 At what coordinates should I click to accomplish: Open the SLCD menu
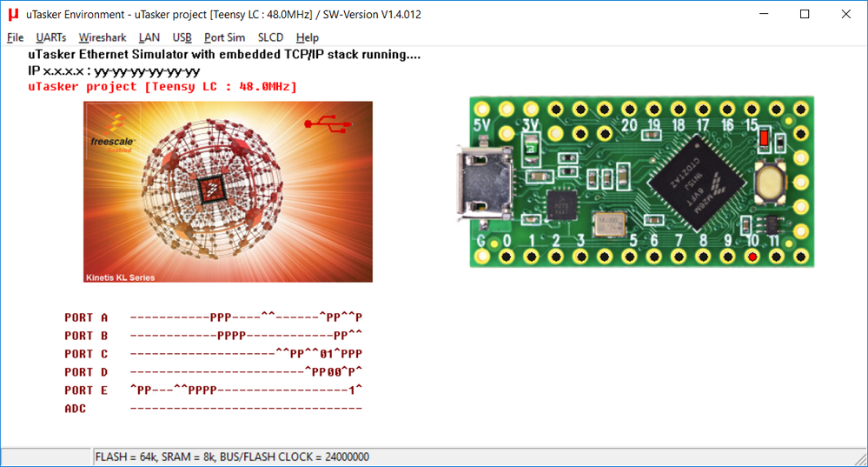tap(270, 37)
